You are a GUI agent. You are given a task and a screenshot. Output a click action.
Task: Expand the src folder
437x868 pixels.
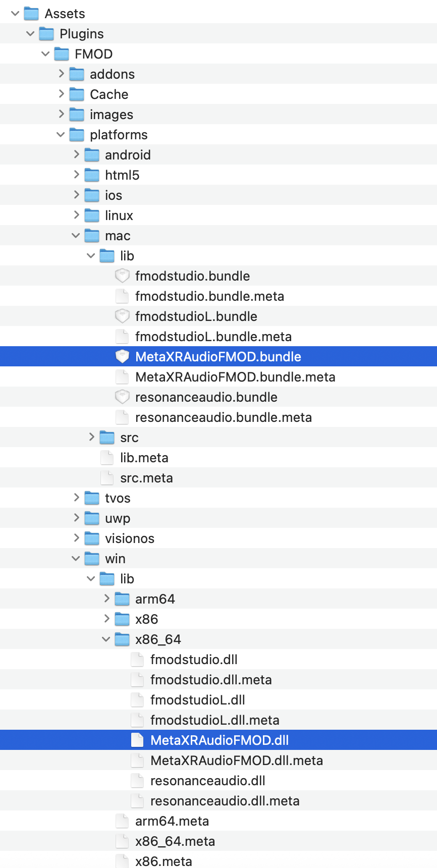pos(91,437)
